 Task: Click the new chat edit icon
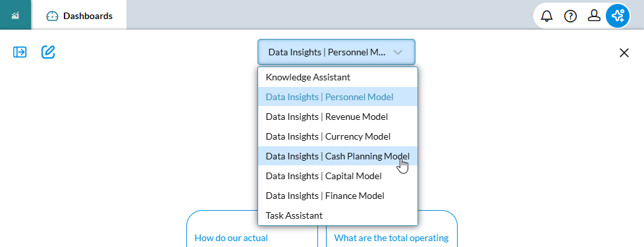pos(48,52)
